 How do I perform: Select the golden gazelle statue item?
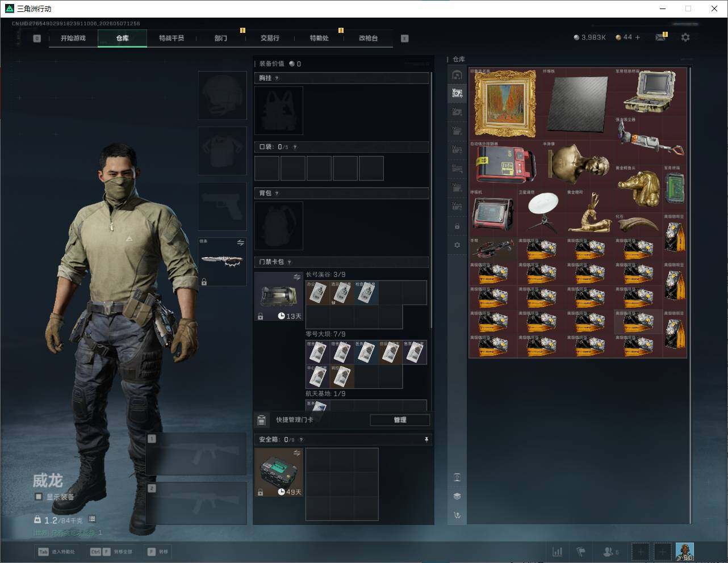tap(589, 213)
